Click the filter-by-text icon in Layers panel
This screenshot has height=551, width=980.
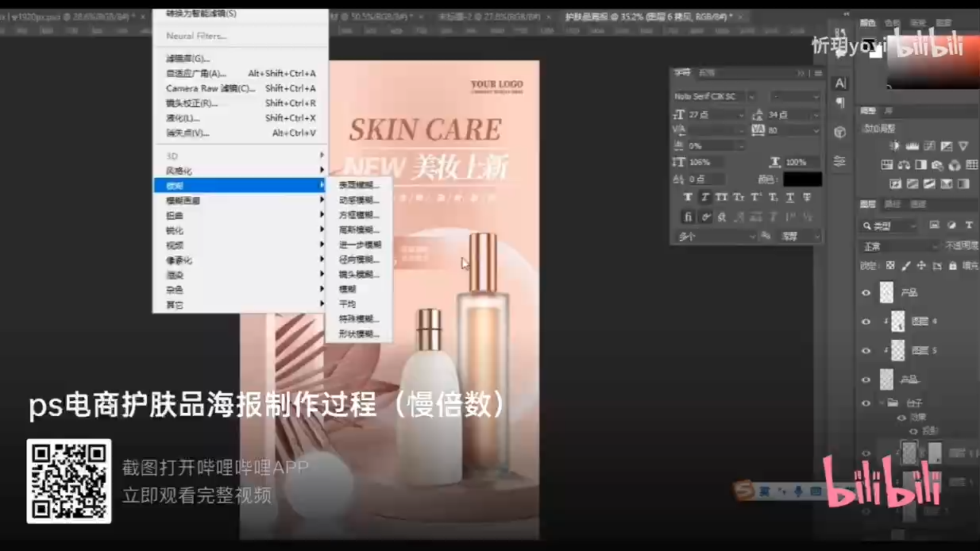pos(970,225)
